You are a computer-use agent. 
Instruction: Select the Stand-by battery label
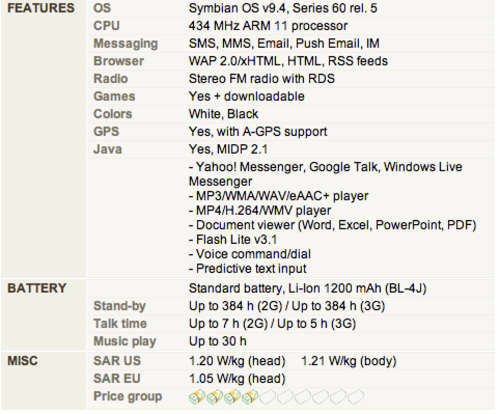click(x=120, y=307)
